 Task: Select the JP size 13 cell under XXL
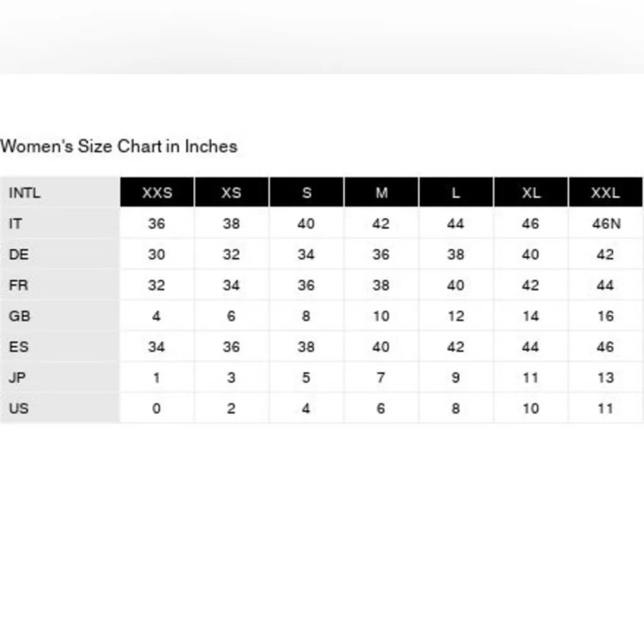point(605,378)
